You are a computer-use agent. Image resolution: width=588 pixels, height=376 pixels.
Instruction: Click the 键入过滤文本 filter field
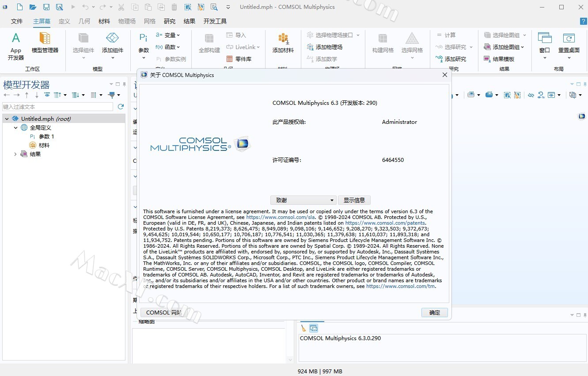click(x=57, y=107)
